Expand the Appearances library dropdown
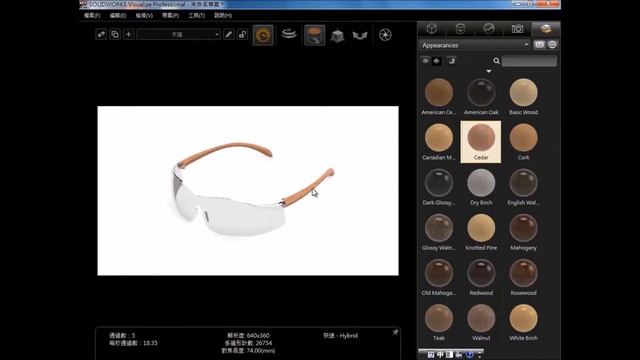The height and width of the screenshot is (360, 640). point(475,45)
